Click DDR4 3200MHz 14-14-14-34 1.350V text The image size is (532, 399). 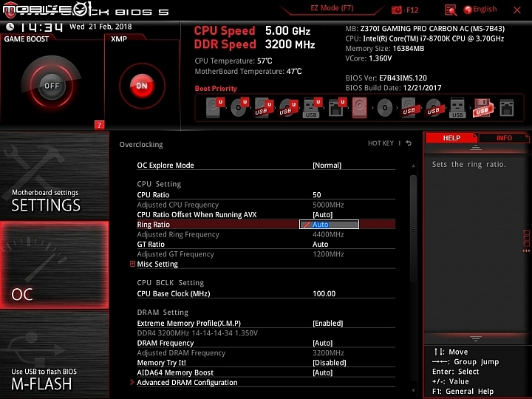(197, 333)
